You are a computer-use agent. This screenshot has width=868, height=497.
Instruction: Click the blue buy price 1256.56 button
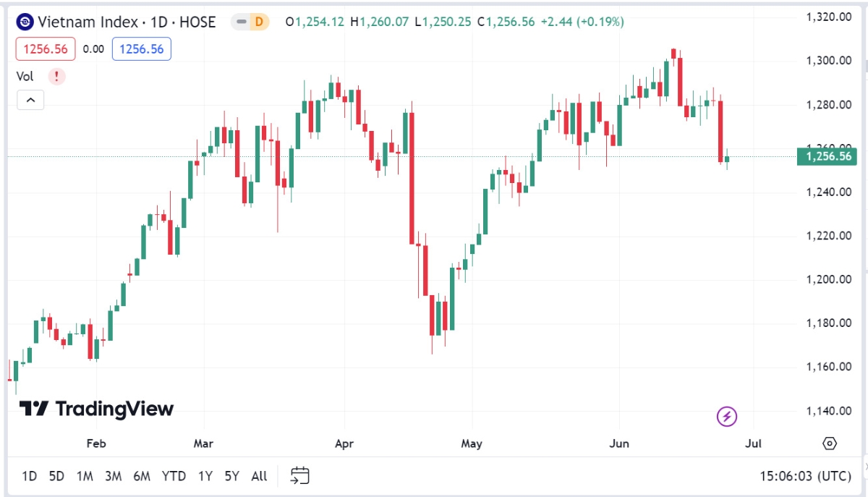pyautogui.click(x=142, y=49)
